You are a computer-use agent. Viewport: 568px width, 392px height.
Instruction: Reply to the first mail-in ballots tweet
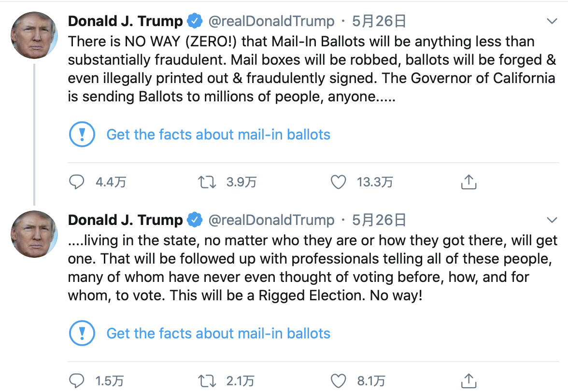(77, 182)
